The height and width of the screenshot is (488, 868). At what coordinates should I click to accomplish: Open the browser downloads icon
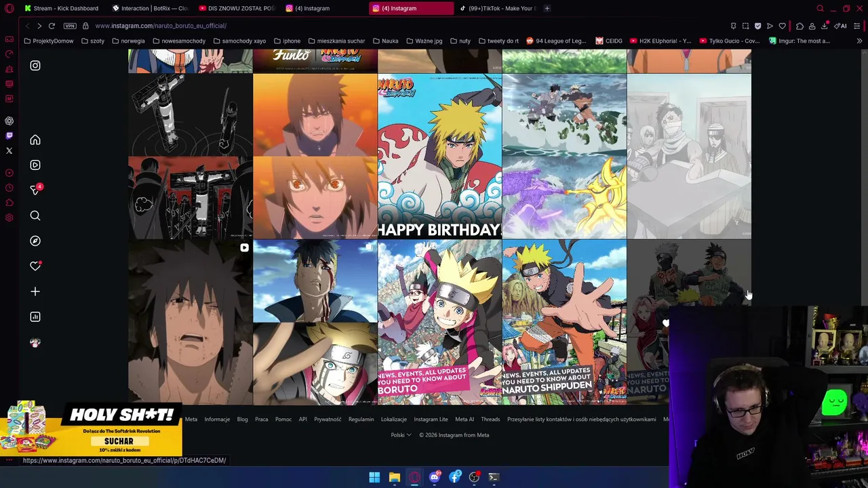pyautogui.click(x=825, y=26)
